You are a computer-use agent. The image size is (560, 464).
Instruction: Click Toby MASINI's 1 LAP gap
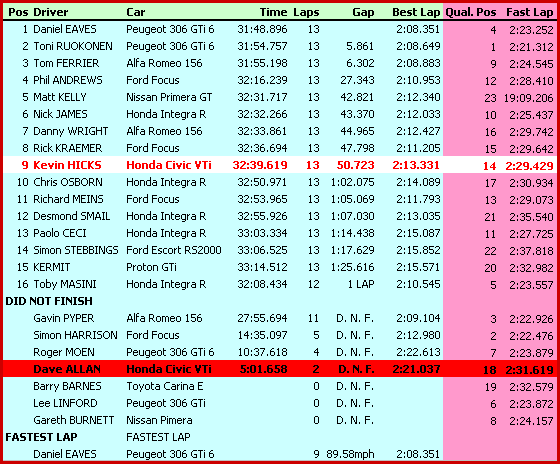[x=361, y=284]
